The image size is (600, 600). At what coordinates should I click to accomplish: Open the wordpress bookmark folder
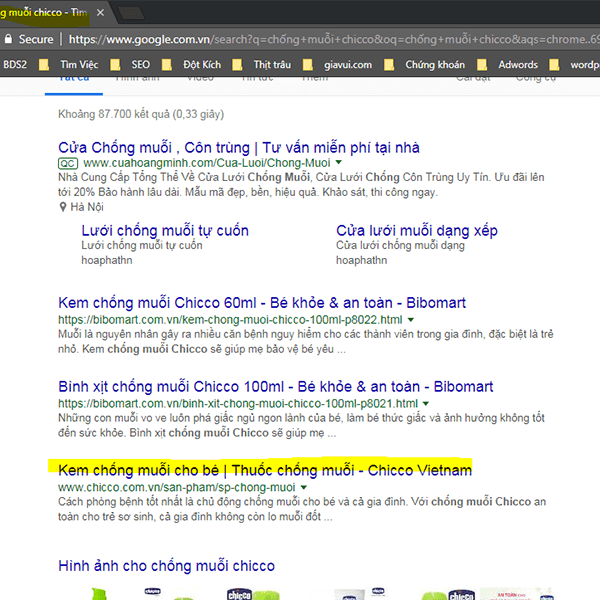tap(574, 65)
